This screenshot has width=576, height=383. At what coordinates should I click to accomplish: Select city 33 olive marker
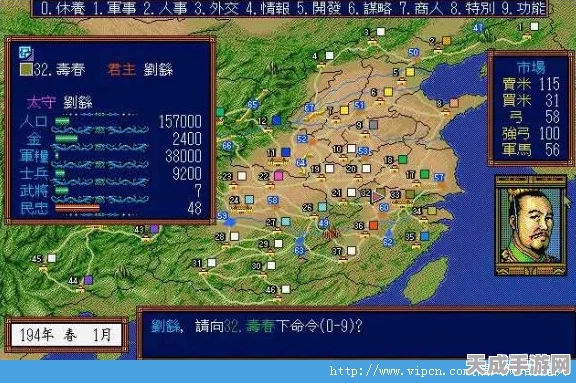coord(410,194)
